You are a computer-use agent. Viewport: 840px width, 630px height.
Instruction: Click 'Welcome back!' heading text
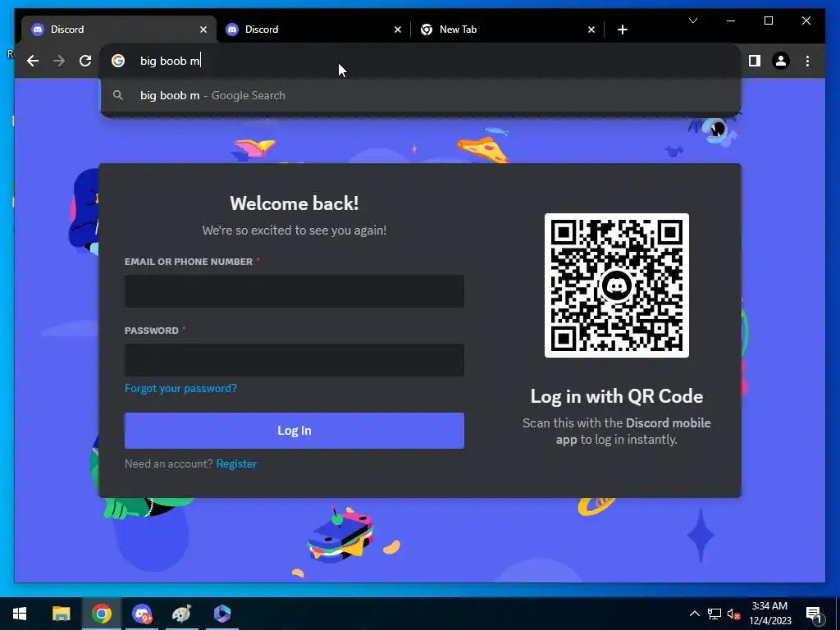coord(294,203)
